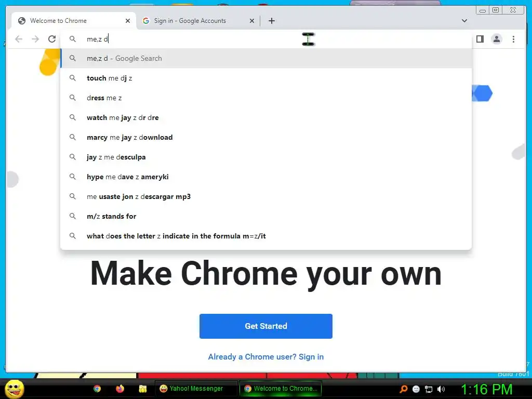
Task: Click the 1:16 PM taskbar clock
Action: click(486, 389)
